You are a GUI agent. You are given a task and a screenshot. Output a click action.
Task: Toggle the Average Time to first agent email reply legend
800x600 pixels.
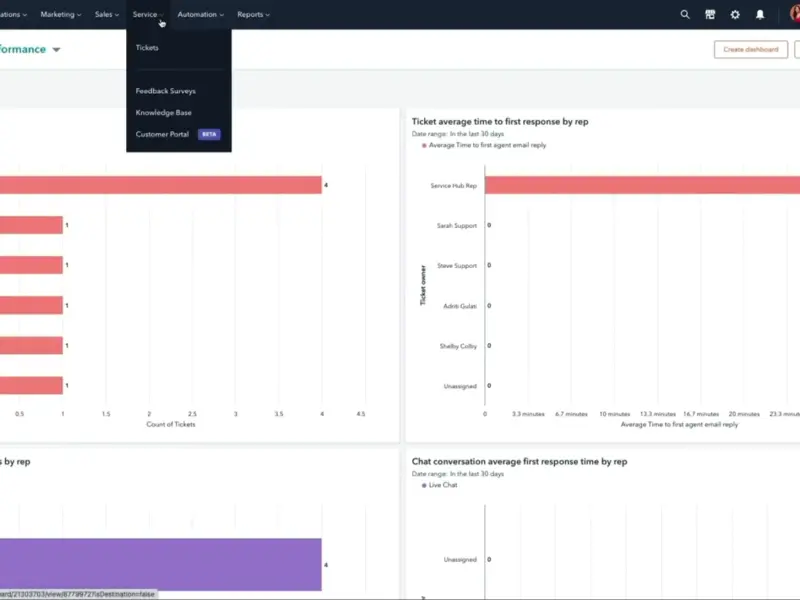(x=486, y=145)
